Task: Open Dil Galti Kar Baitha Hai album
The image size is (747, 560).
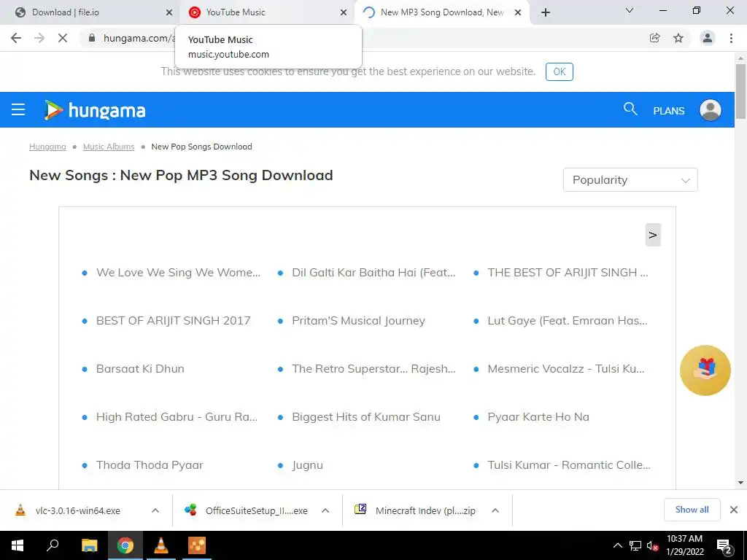Action: [x=373, y=273]
